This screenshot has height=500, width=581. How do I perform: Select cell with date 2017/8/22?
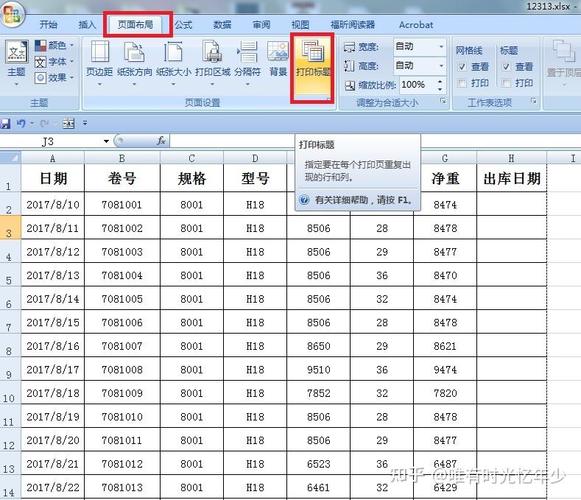click(x=53, y=487)
